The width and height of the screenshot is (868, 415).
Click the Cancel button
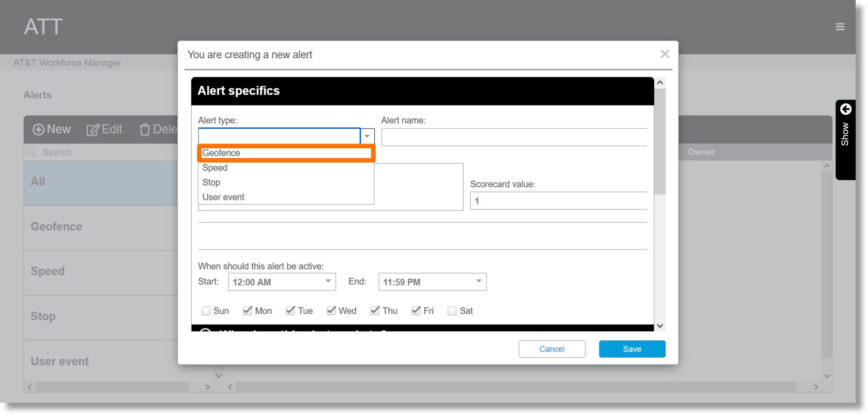(x=552, y=348)
